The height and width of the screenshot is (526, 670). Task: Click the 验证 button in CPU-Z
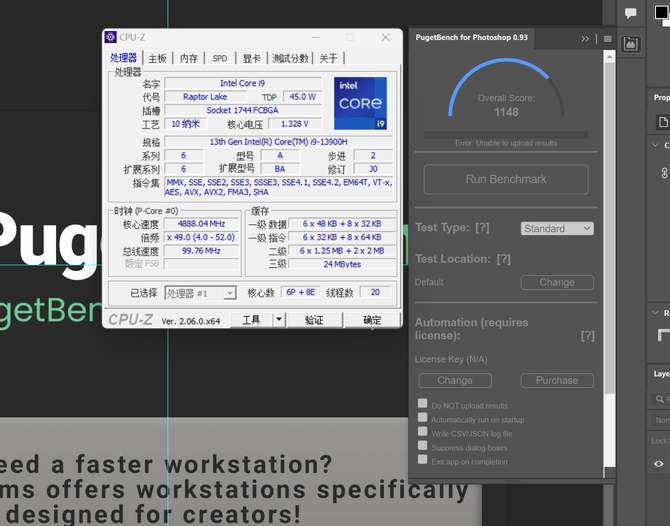coord(314,320)
